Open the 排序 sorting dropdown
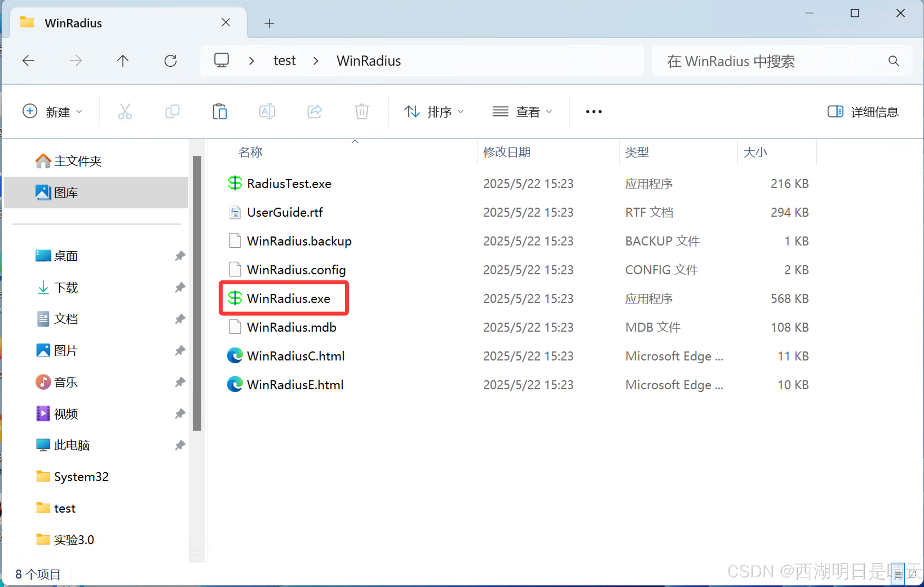The height and width of the screenshot is (587, 924). click(434, 111)
